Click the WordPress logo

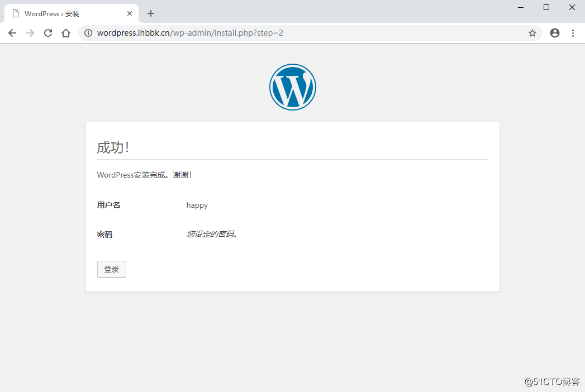pos(293,87)
